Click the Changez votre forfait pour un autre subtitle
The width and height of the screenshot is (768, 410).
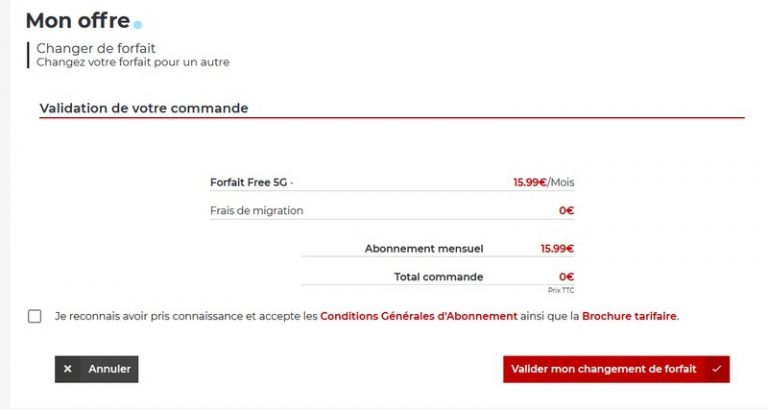(x=133, y=62)
